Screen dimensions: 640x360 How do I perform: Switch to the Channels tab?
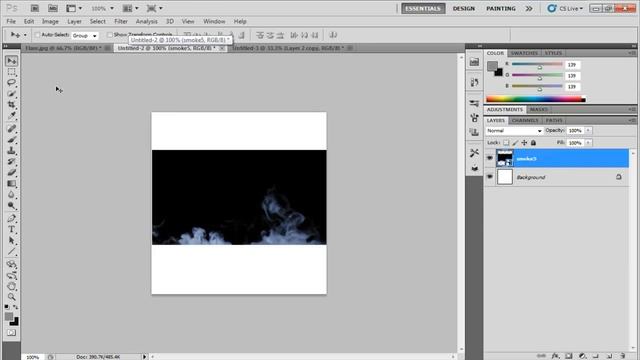tap(525, 120)
